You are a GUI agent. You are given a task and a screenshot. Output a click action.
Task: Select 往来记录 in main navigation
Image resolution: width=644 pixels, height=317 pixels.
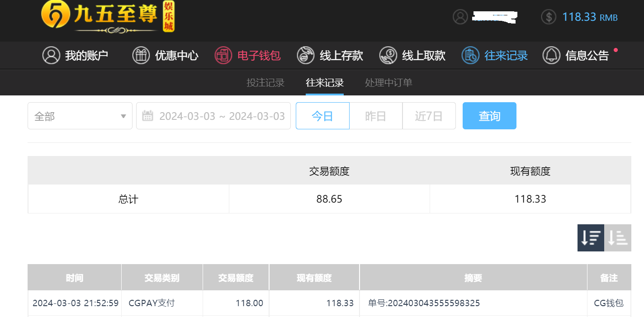[495, 55]
